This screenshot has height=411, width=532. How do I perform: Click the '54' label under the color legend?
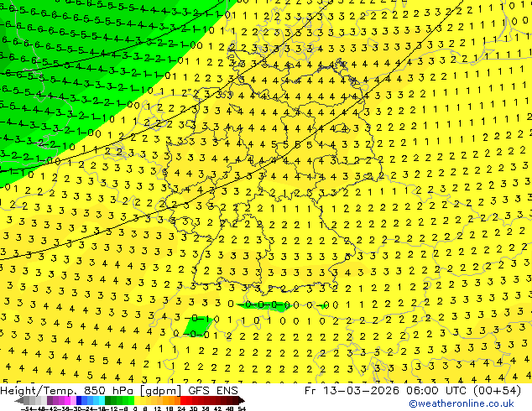[x=242, y=408]
